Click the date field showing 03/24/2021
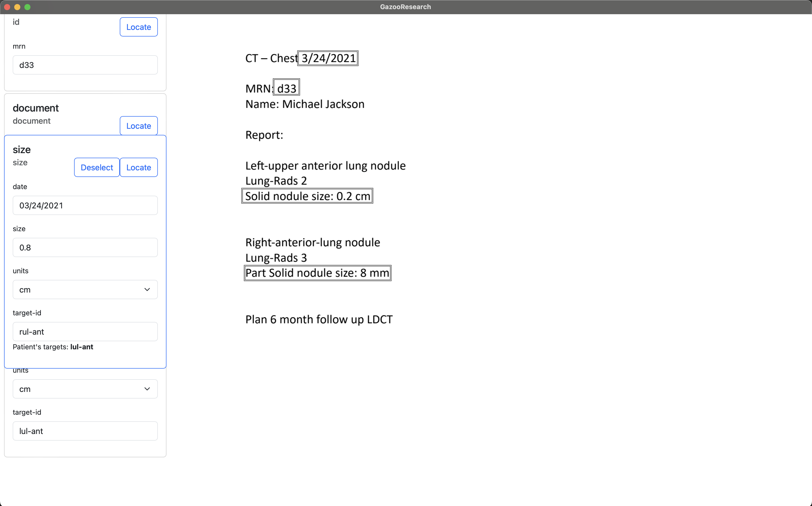Viewport: 812px width, 506px height. pyautogui.click(x=85, y=206)
